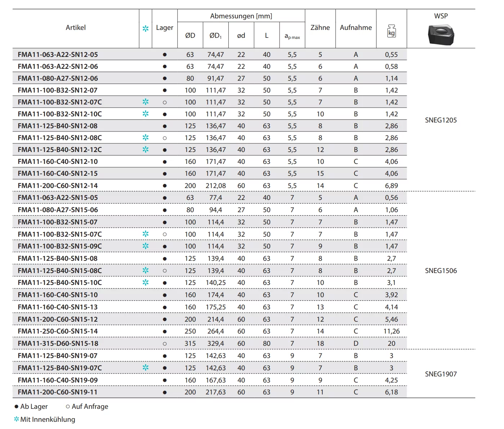The width and height of the screenshot is (504, 429).
Task: Open article FMA11-250-C60-SN15-14
Action: click(58, 331)
